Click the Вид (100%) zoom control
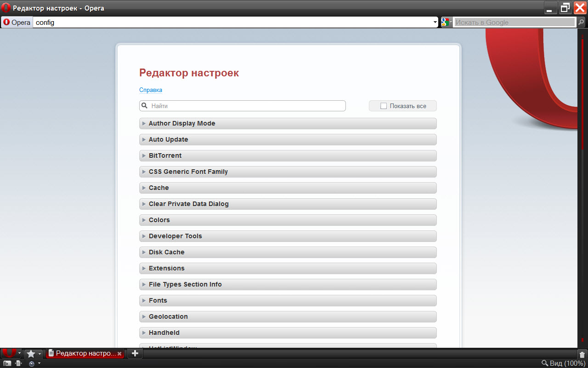The height and width of the screenshot is (368, 588). click(x=563, y=363)
